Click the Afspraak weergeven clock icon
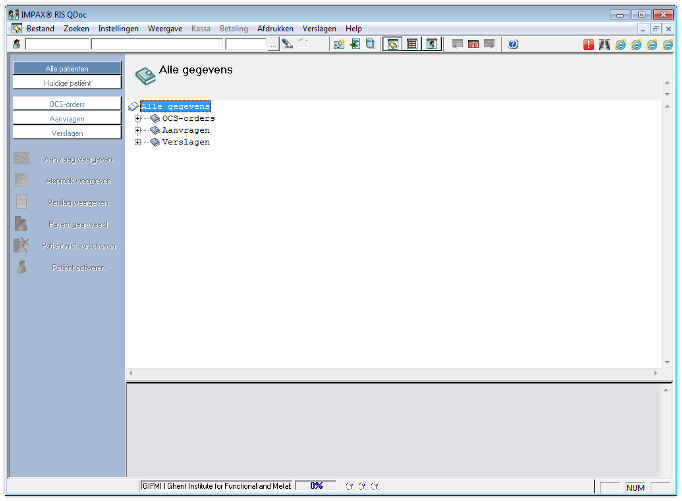Image resolution: width=682 pixels, height=501 pixels. (22, 180)
